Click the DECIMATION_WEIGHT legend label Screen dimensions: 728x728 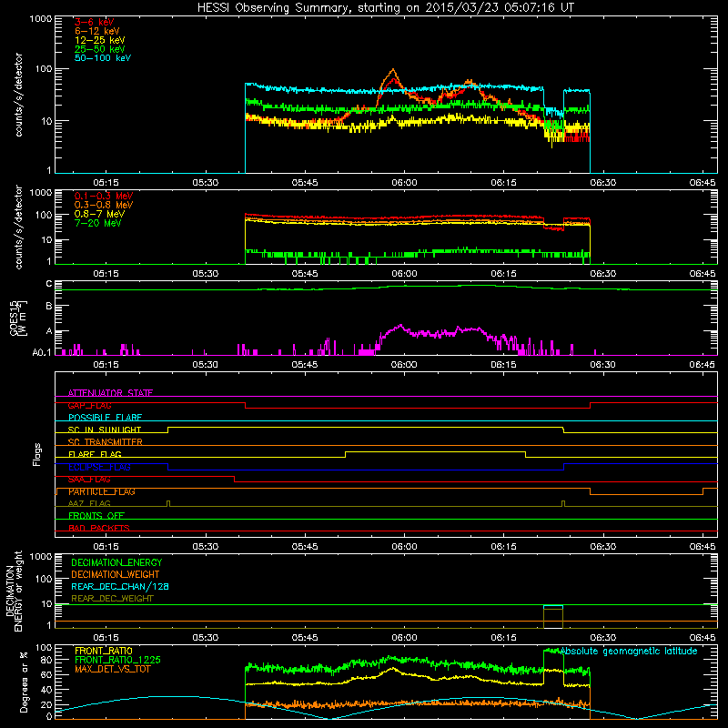(x=116, y=574)
